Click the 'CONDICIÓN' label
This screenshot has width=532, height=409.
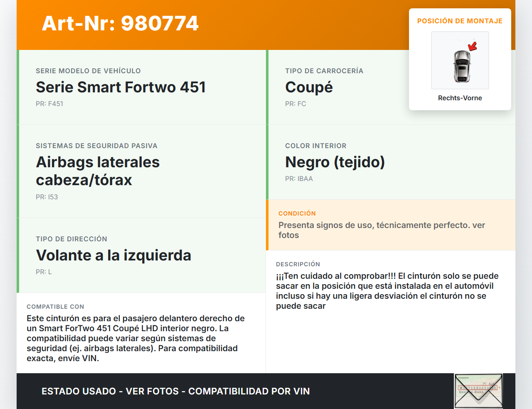(x=297, y=213)
